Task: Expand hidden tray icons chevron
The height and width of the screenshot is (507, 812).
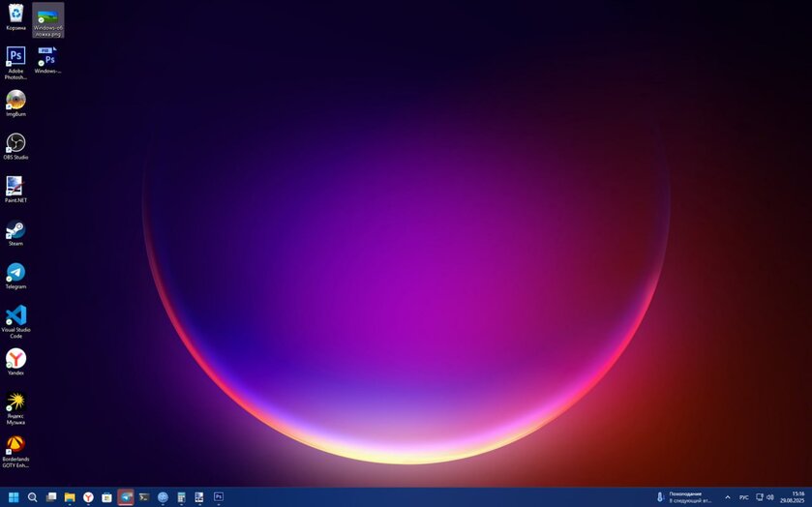Action: 728,497
